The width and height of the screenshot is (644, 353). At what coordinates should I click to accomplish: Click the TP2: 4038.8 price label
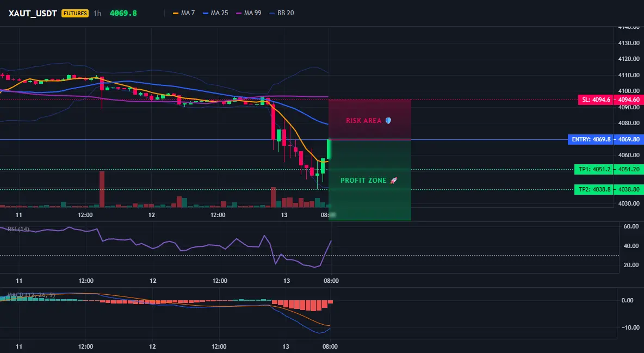tap(594, 189)
